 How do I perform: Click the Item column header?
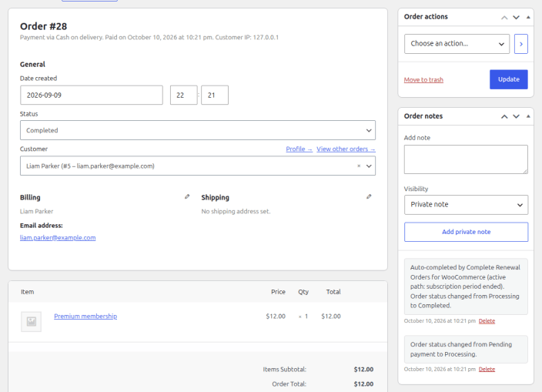pyautogui.click(x=27, y=292)
